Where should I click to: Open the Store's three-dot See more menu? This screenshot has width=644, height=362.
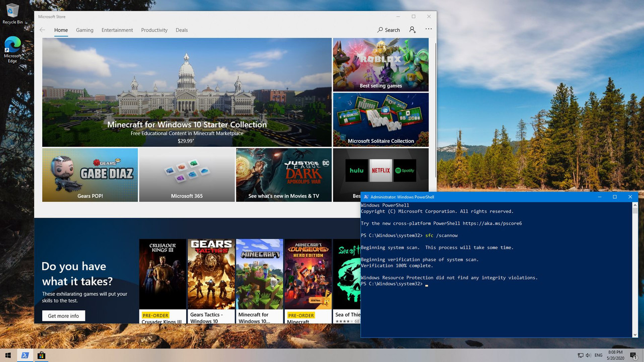pos(429,30)
